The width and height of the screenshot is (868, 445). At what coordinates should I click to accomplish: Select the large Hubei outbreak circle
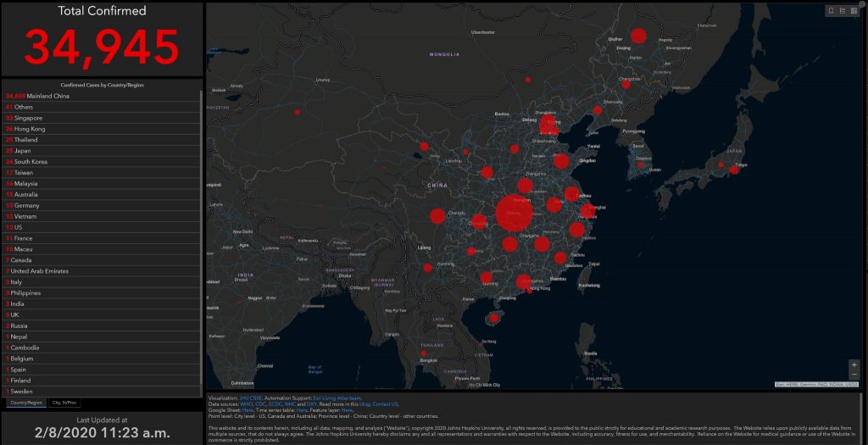click(515, 213)
